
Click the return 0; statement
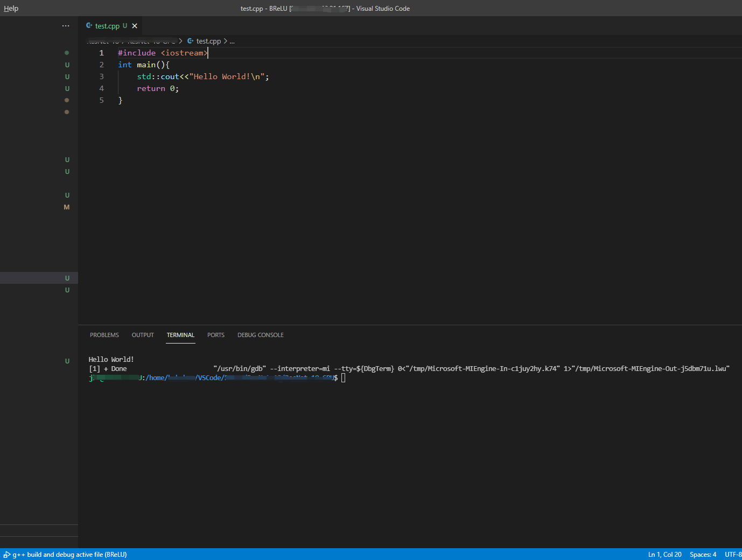click(158, 88)
